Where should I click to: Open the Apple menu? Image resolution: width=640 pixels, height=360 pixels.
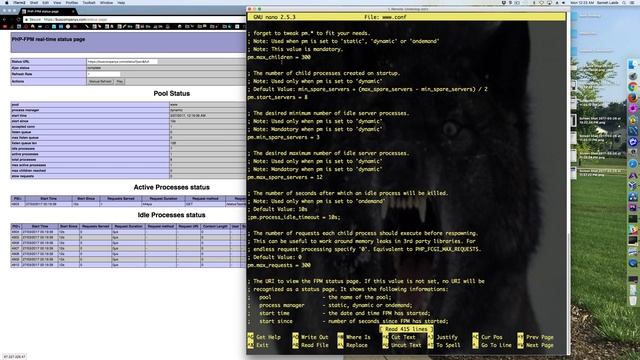[7, 2]
